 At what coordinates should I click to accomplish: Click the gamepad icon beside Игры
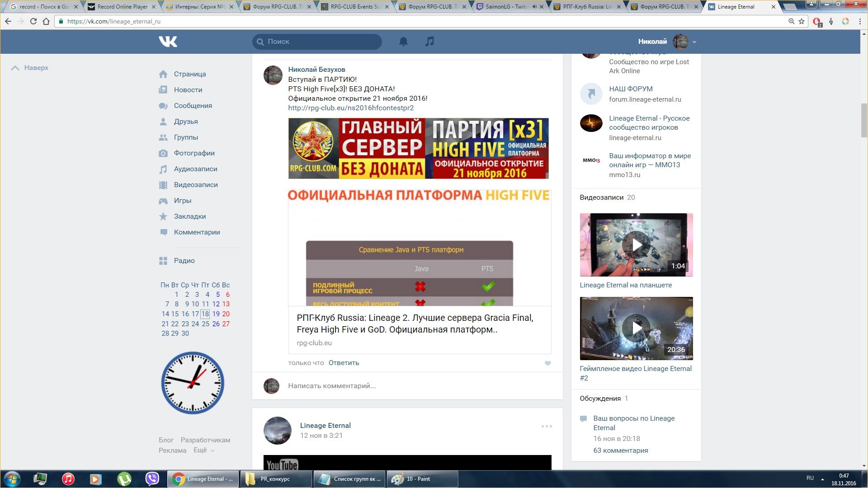pos(163,201)
